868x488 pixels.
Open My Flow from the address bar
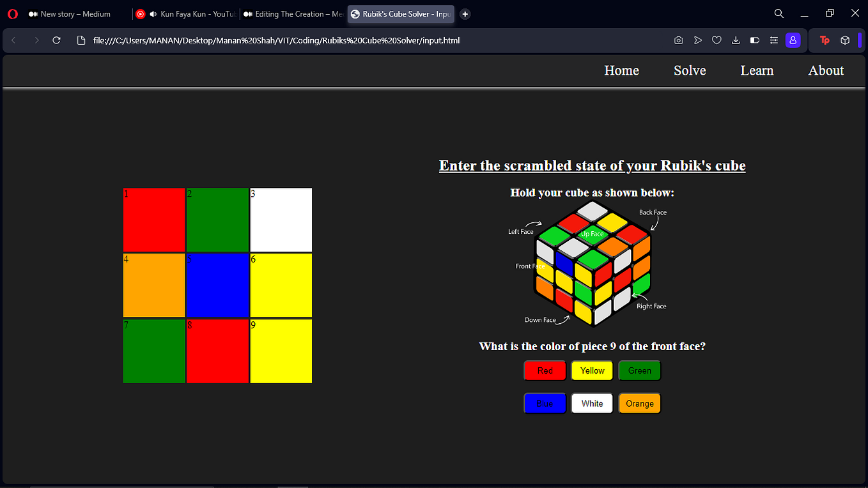point(697,40)
